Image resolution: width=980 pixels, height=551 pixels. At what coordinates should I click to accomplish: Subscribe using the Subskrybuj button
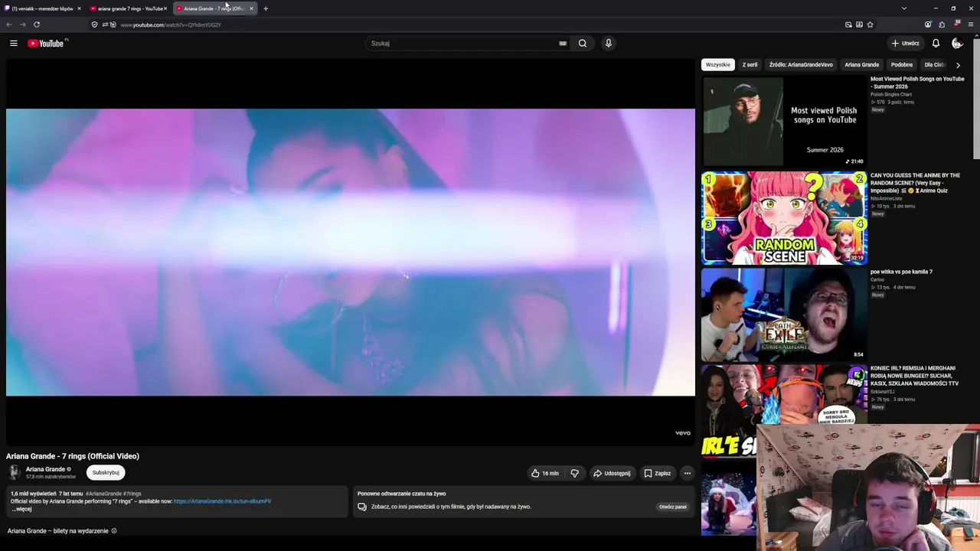point(106,473)
